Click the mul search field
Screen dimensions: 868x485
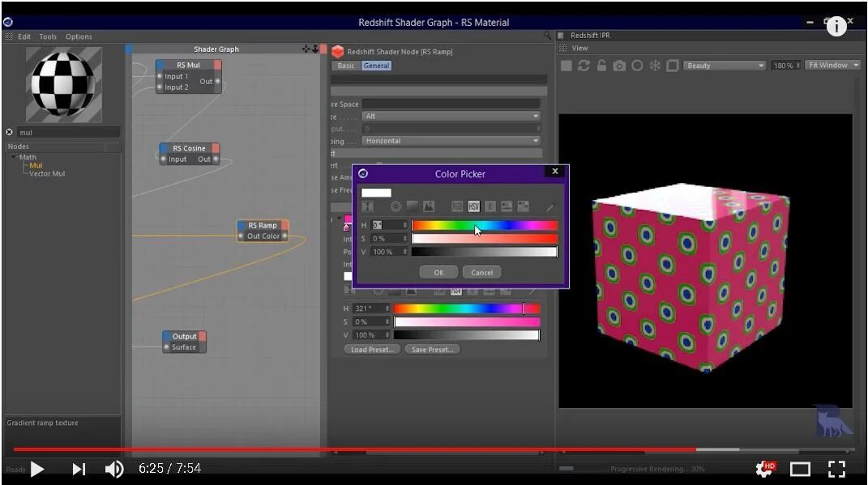(68, 132)
